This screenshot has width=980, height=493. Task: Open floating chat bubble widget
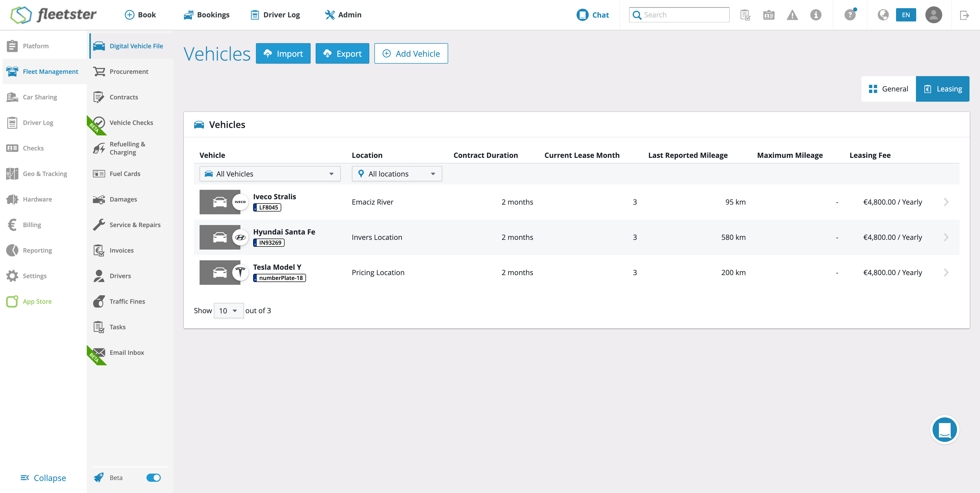coord(944,430)
